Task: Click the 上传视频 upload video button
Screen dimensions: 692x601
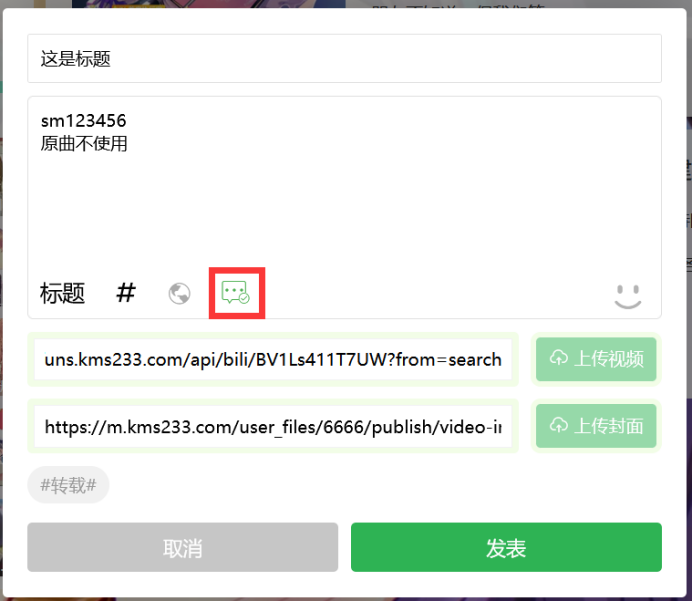Action: click(x=596, y=359)
